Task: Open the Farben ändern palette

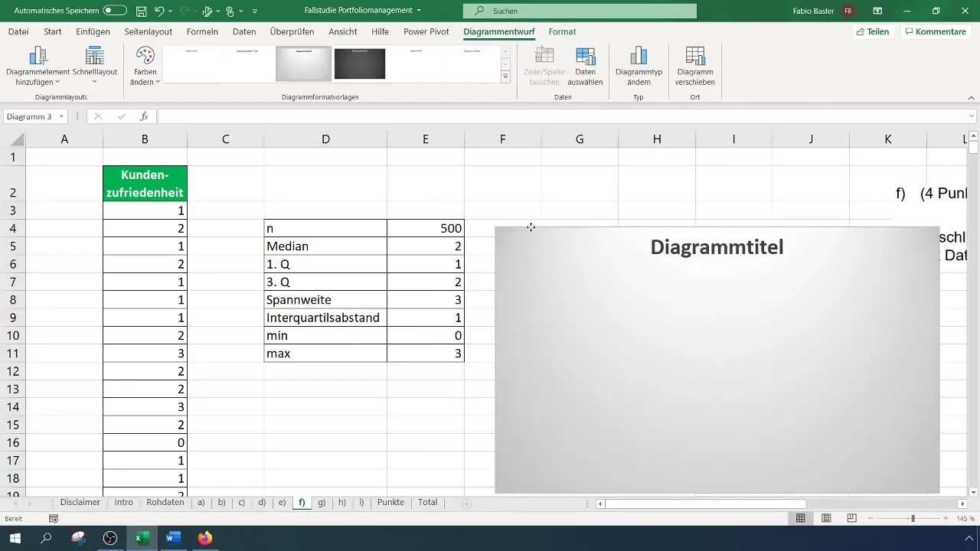Action: (145, 66)
